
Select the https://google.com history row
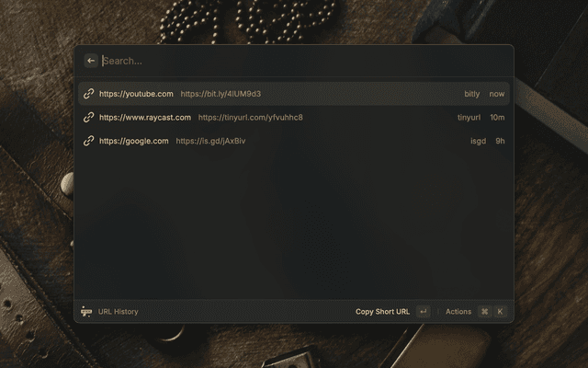pyautogui.click(x=294, y=141)
